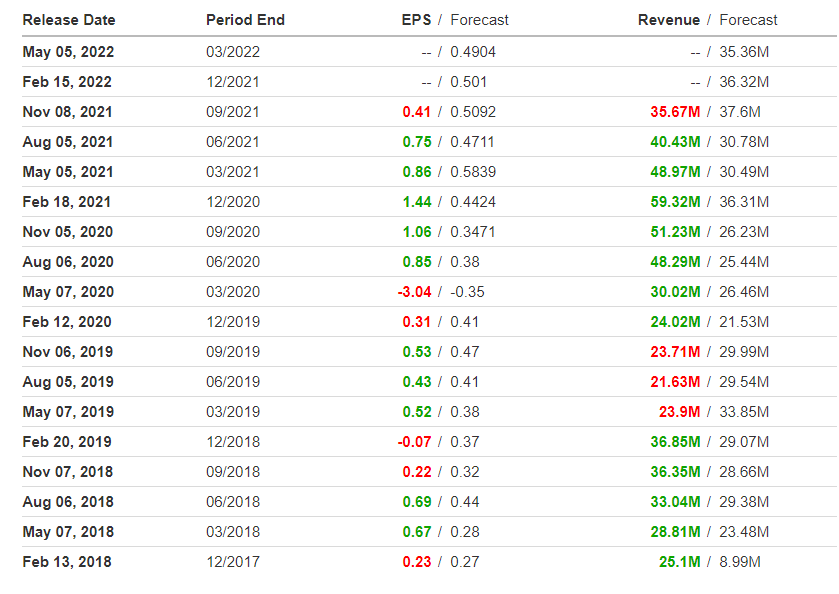Click the -3.04 EPS value
The image size is (839, 594).
pos(415,292)
